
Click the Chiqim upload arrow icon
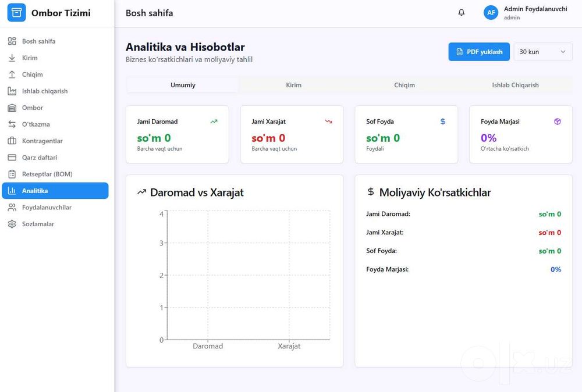click(12, 74)
